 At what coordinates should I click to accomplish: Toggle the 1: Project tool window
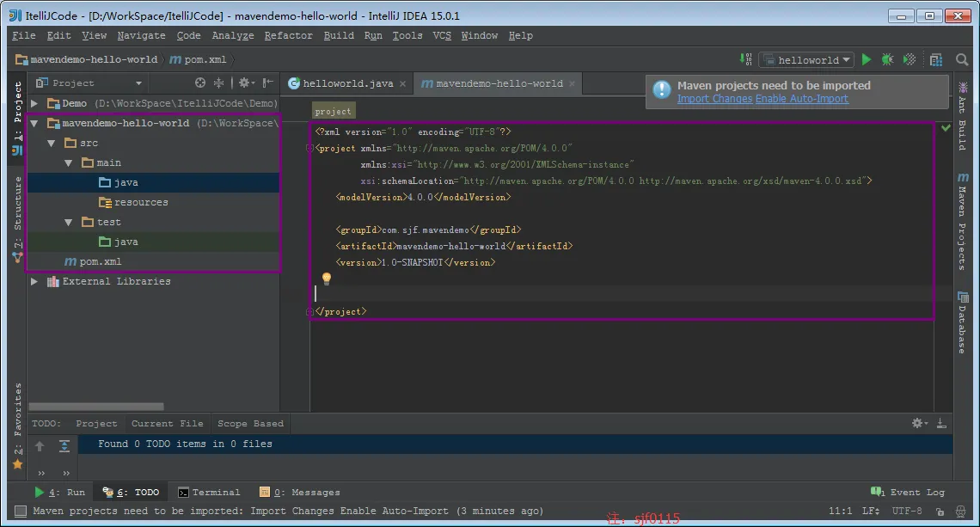(17, 117)
